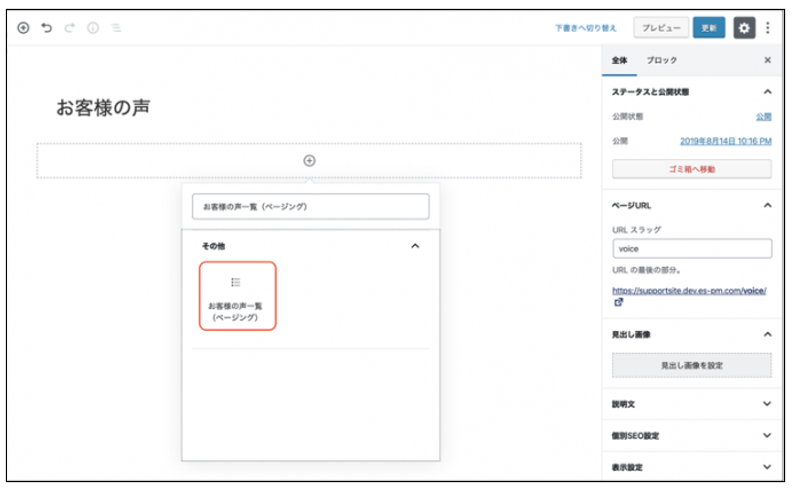794x491 pixels.
Task: Select the 全体 tab
Action: click(x=620, y=60)
